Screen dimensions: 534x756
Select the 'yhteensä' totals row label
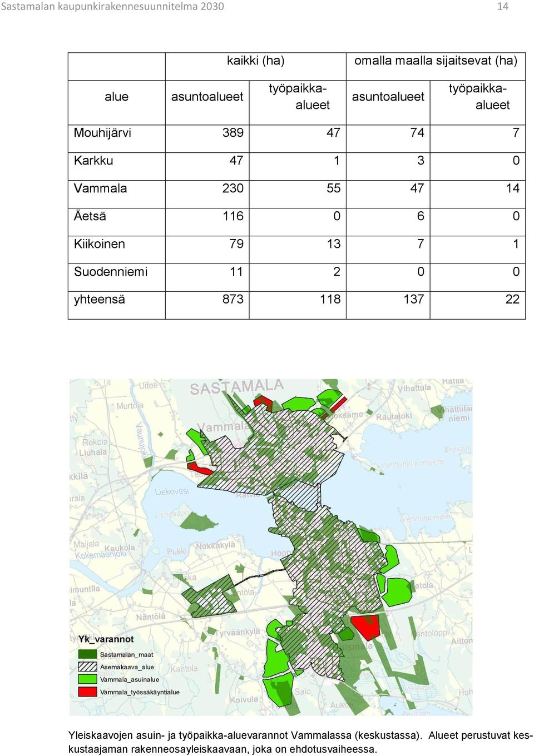(x=100, y=300)
